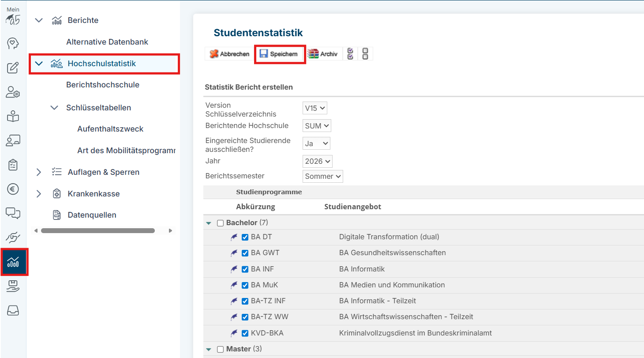Uncheck the BA DT checkbox
Screen dimensions: 644x358
coord(245,237)
